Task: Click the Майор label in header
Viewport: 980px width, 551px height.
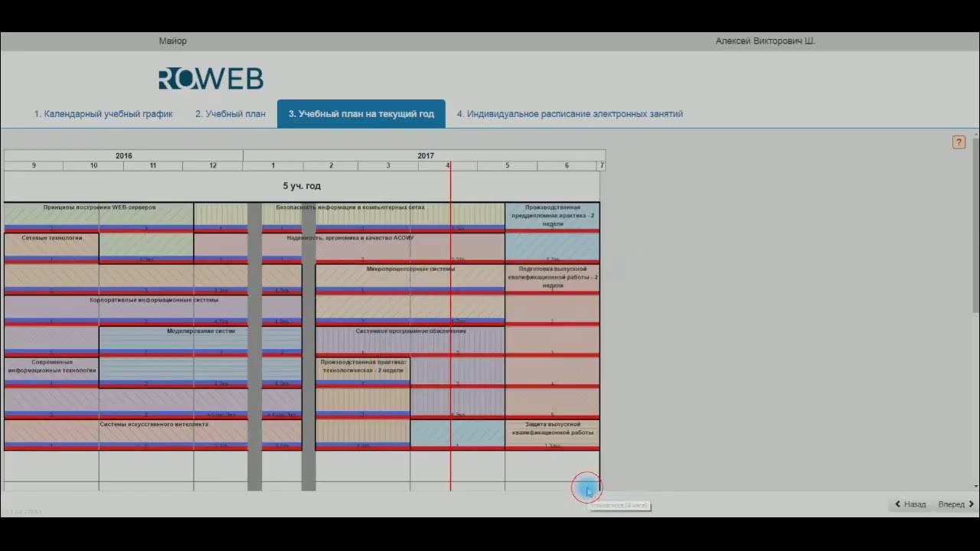Action: tap(172, 41)
